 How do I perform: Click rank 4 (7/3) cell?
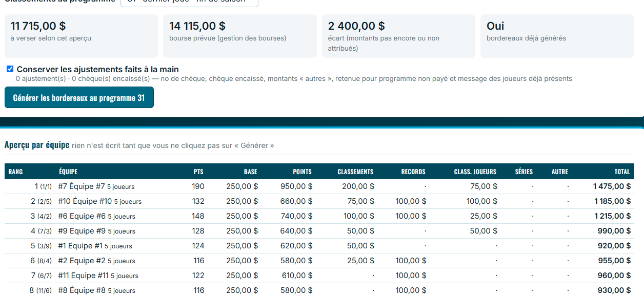point(42,231)
